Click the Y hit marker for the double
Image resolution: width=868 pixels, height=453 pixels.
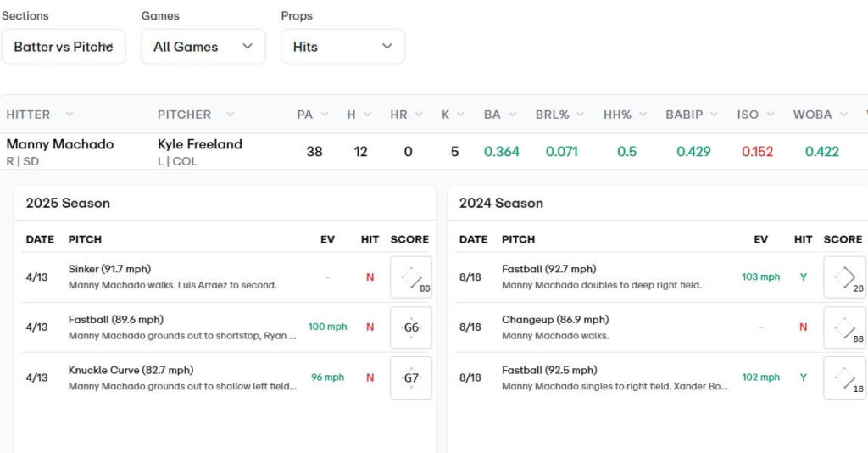(x=804, y=277)
